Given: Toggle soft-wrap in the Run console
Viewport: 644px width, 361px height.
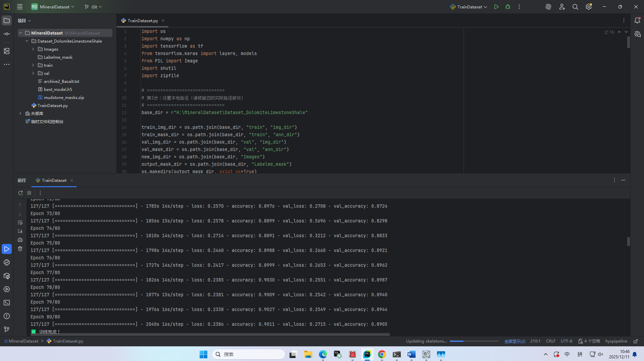Looking at the screenshot, I should click(x=20, y=222).
